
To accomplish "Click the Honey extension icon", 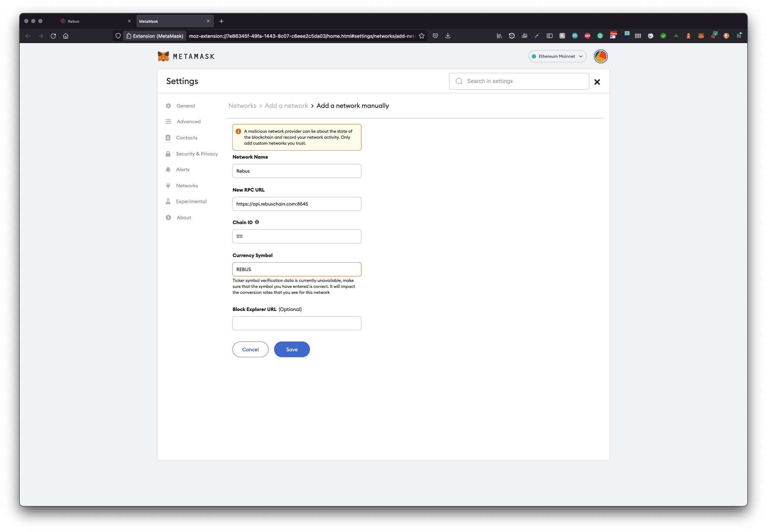I will pos(562,36).
